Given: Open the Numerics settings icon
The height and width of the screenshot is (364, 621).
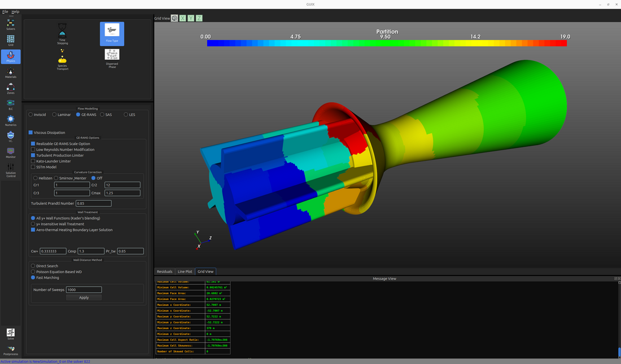Looking at the screenshot, I should click(x=11, y=120).
